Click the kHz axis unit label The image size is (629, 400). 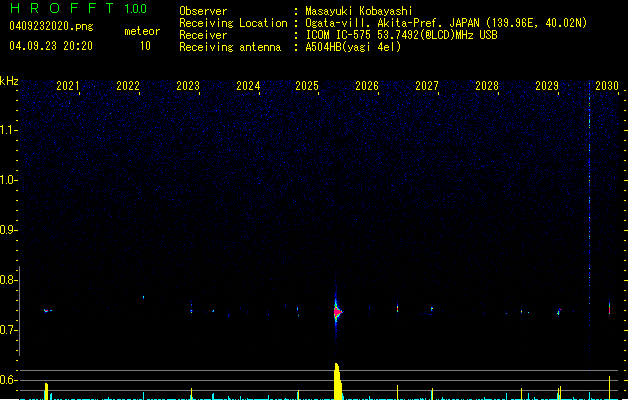click(9, 81)
